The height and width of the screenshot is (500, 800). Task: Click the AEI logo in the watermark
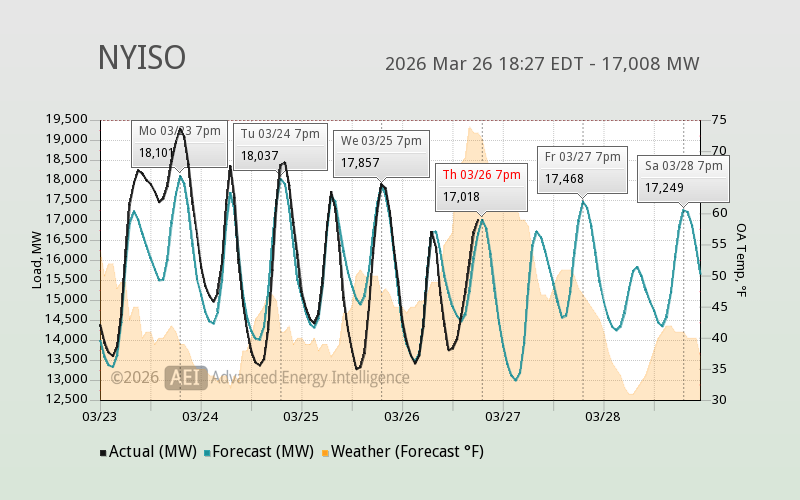pos(186,377)
